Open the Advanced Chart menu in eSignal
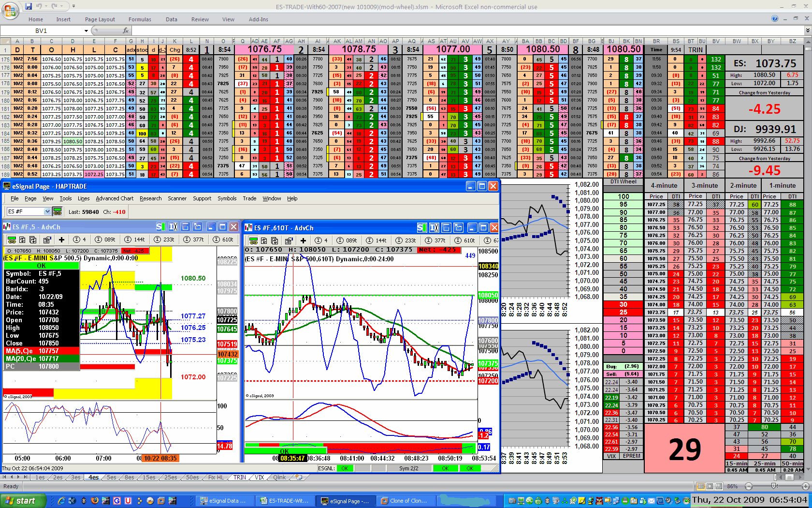Image resolution: width=812 pixels, height=508 pixels. (115, 198)
